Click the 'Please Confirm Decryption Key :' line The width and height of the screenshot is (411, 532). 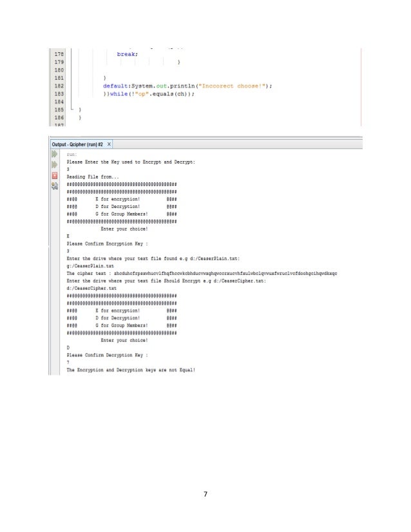(107, 355)
